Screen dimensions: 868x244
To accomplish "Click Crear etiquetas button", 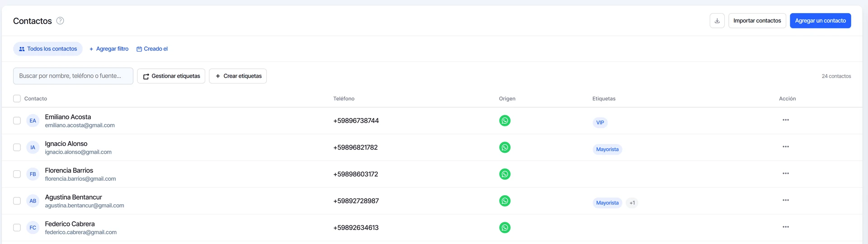I will [x=238, y=76].
